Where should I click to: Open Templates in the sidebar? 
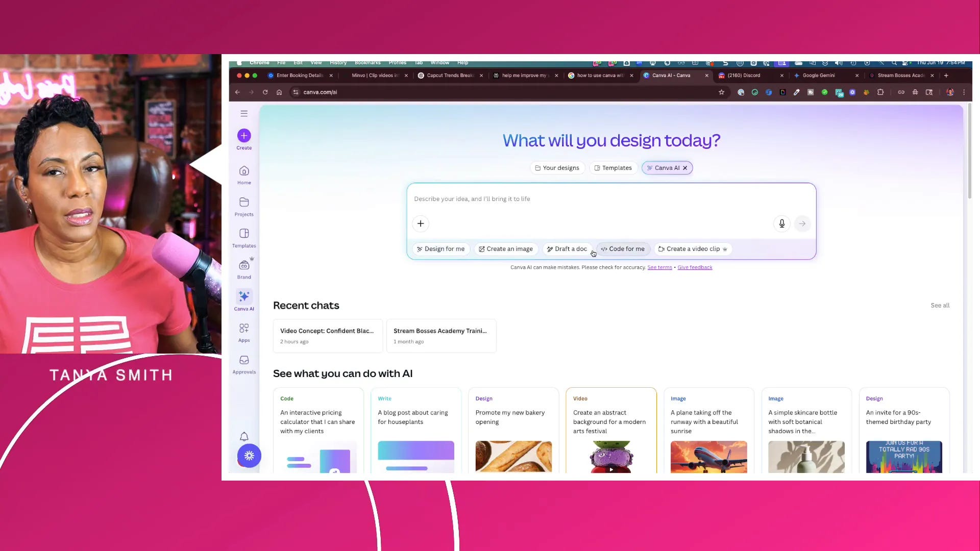(244, 238)
